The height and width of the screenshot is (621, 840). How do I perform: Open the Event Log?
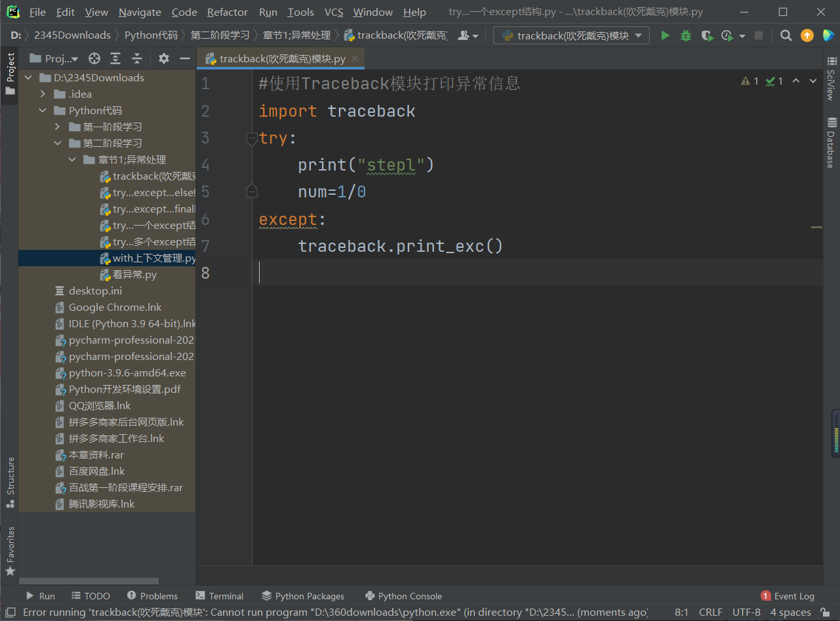(788, 596)
